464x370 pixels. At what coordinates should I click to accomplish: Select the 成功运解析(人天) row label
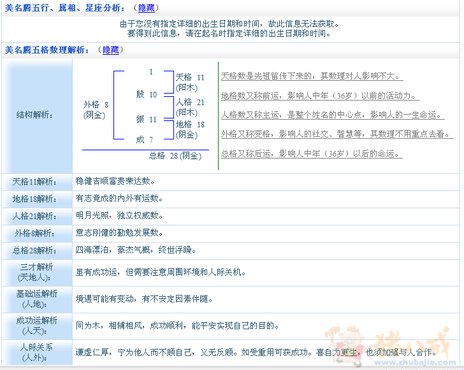(36, 326)
